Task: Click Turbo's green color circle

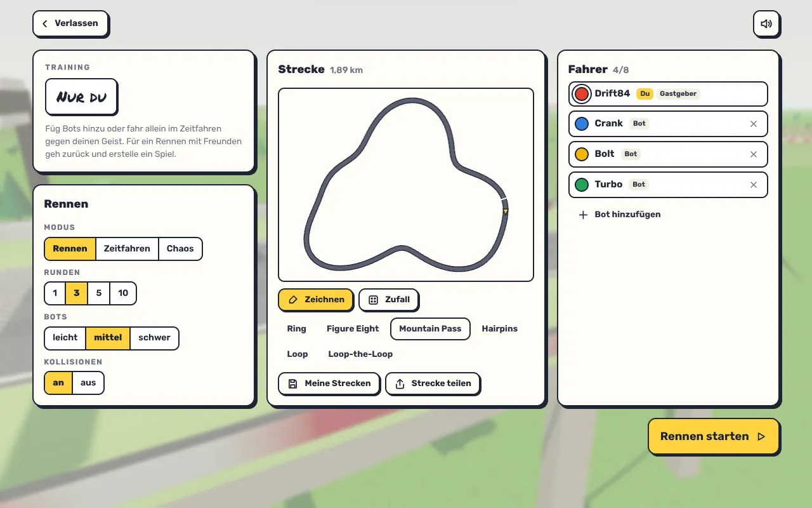Action: (x=582, y=185)
